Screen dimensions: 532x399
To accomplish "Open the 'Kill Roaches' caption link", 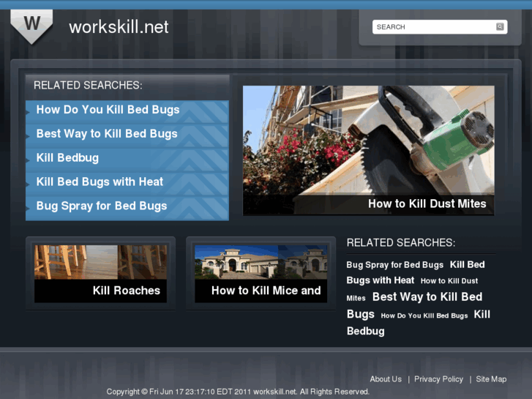I will click(x=126, y=291).
